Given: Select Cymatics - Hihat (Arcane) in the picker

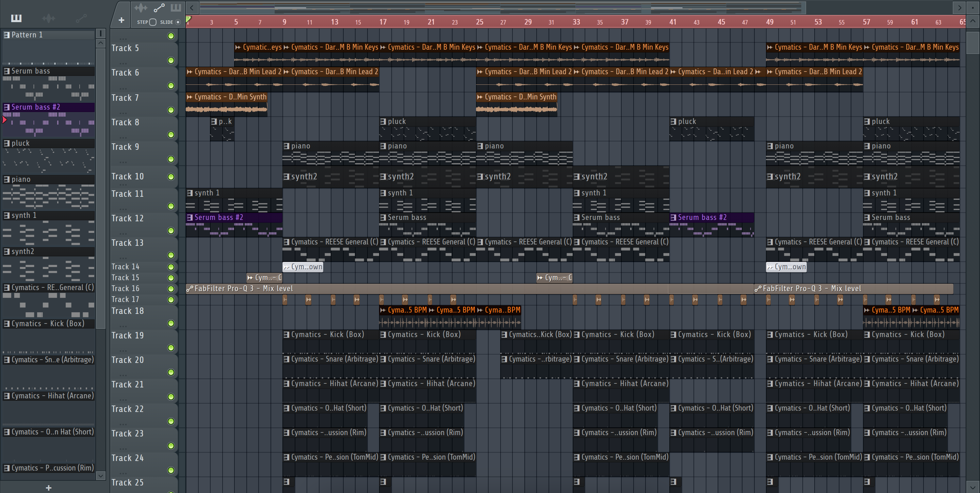Looking at the screenshot, I should pos(48,396).
